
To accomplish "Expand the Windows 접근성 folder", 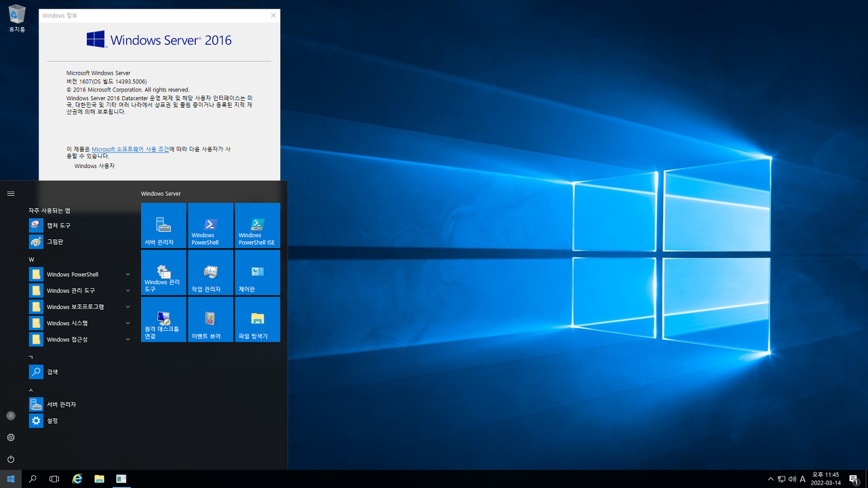I will [x=81, y=339].
